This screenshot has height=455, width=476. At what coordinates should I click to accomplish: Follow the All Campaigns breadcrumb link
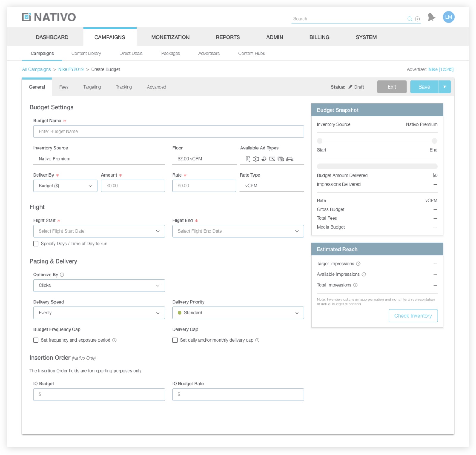click(36, 69)
